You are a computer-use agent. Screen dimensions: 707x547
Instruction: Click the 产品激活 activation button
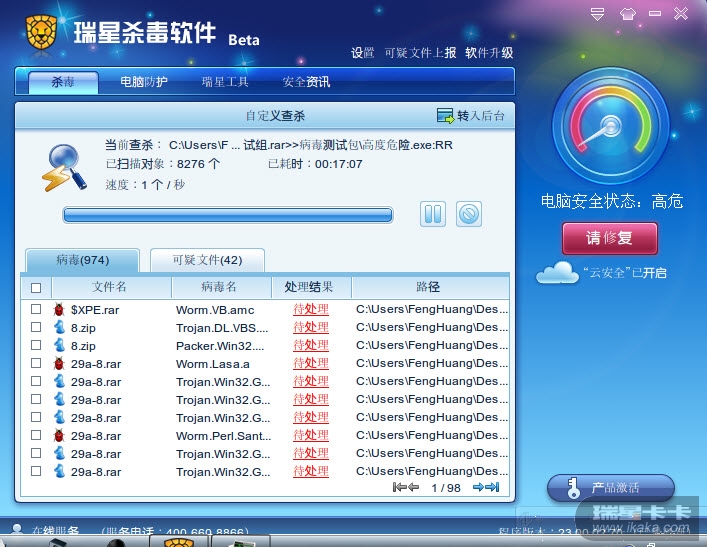point(611,488)
